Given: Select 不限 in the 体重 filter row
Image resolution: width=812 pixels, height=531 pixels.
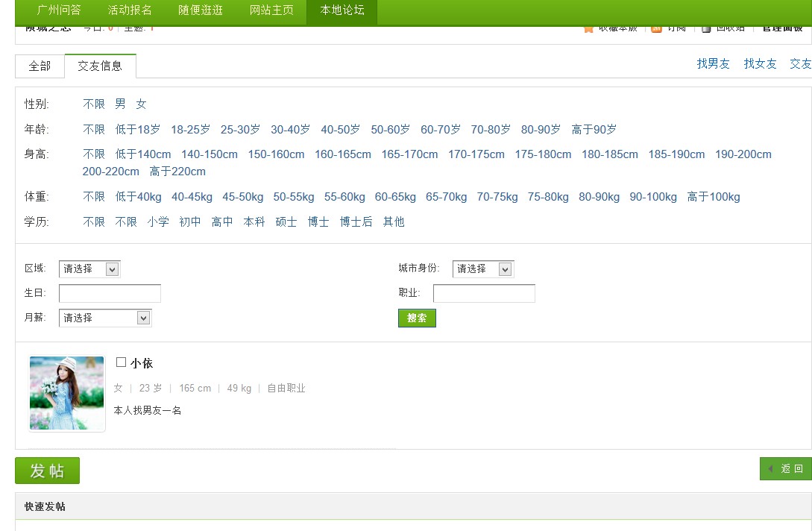Looking at the screenshot, I should tap(94, 197).
